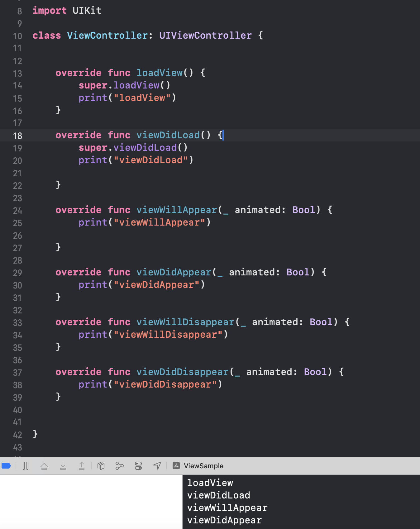
Task: Click the Step Out debug icon
Action: tap(82, 466)
